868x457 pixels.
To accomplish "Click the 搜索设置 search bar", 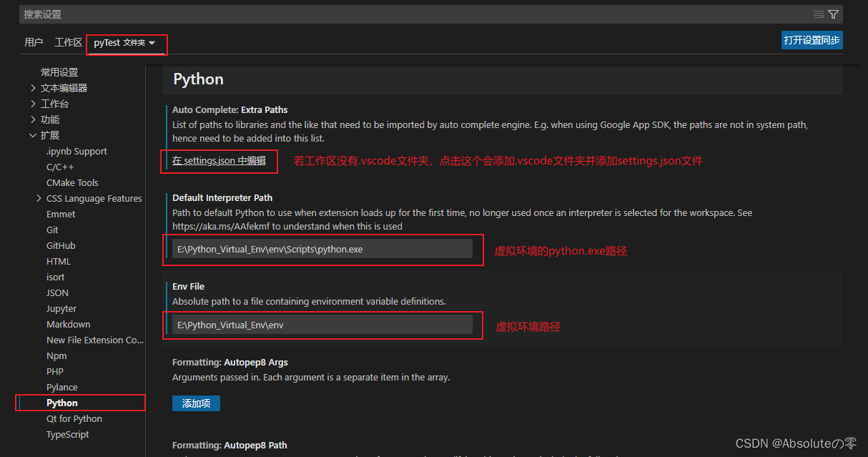I will tap(286, 14).
